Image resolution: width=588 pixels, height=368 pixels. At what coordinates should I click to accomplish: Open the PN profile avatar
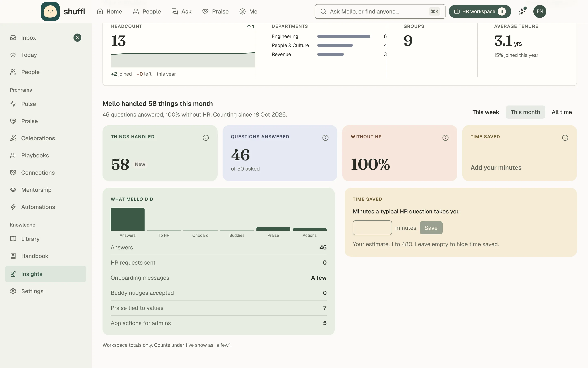tap(539, 11)
